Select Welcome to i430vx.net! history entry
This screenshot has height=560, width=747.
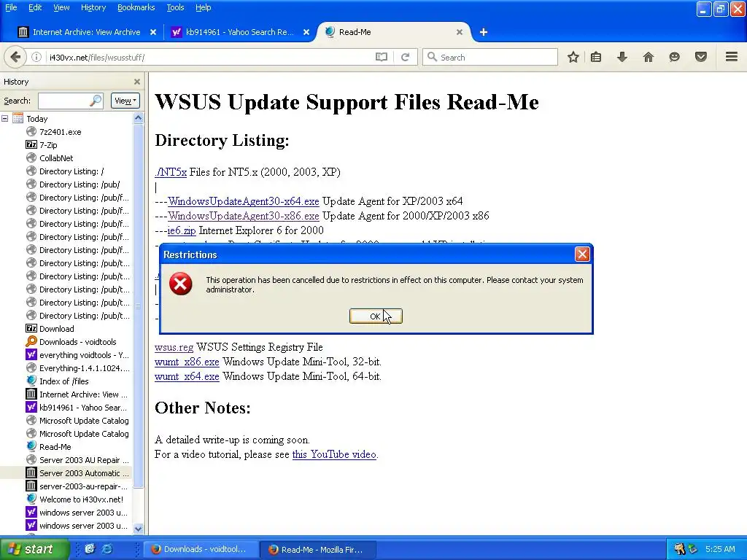click(81, 499)
